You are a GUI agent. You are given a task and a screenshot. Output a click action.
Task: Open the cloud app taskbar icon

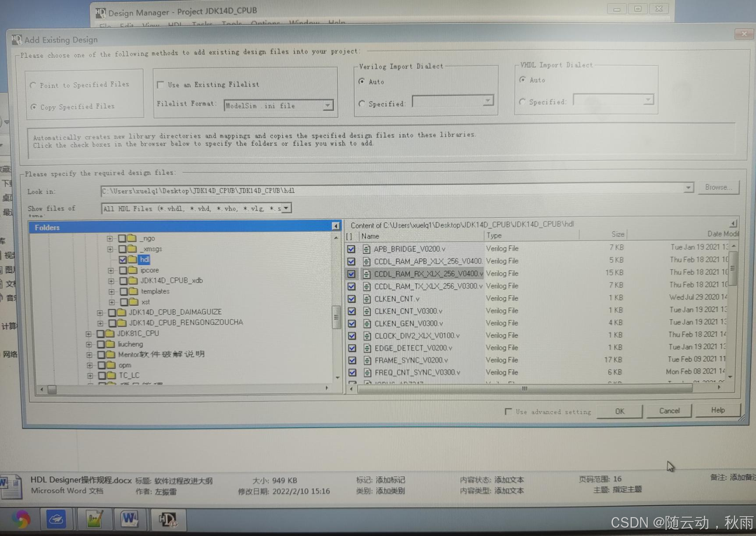click(x=56, y=520)
